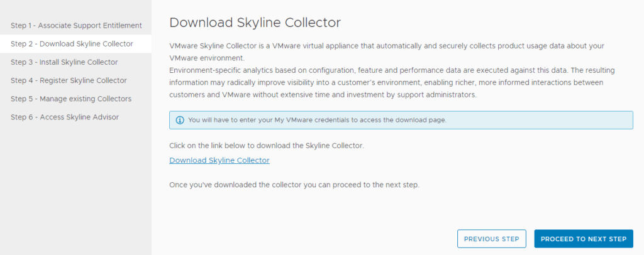Click the 'Click on the link below' instruction

pos(267,146)
